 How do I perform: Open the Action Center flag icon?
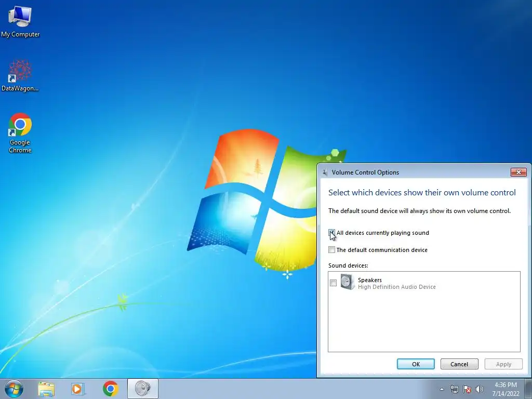[x=467, y=389]
